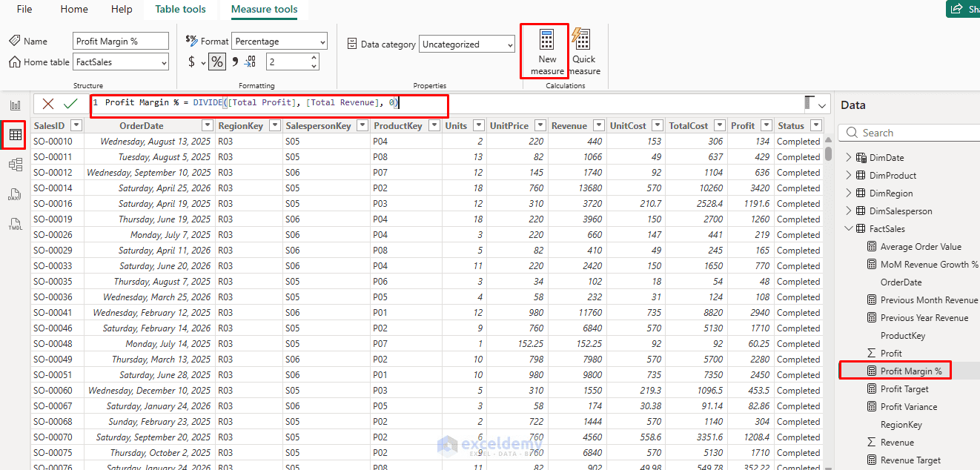Click the measure Name input field

(121, 42)
